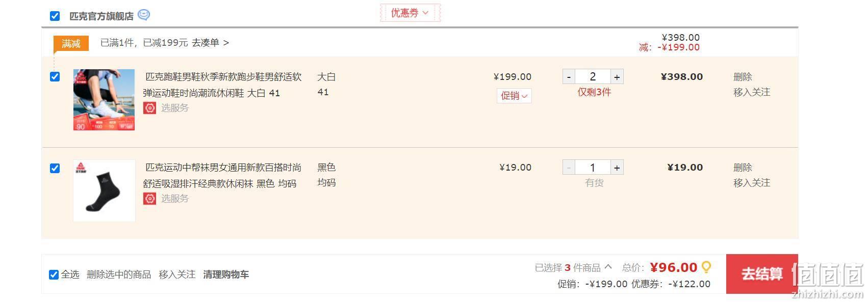This screenshot has width=868, height=303.
Task: Expand the 促销 promotion dropdown for shoes
Action: 514,96
